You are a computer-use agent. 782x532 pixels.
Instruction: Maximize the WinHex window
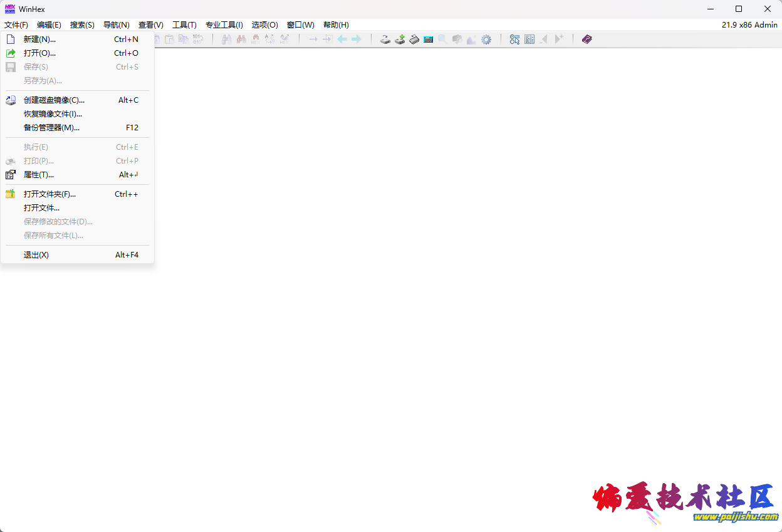click(739, 9)
